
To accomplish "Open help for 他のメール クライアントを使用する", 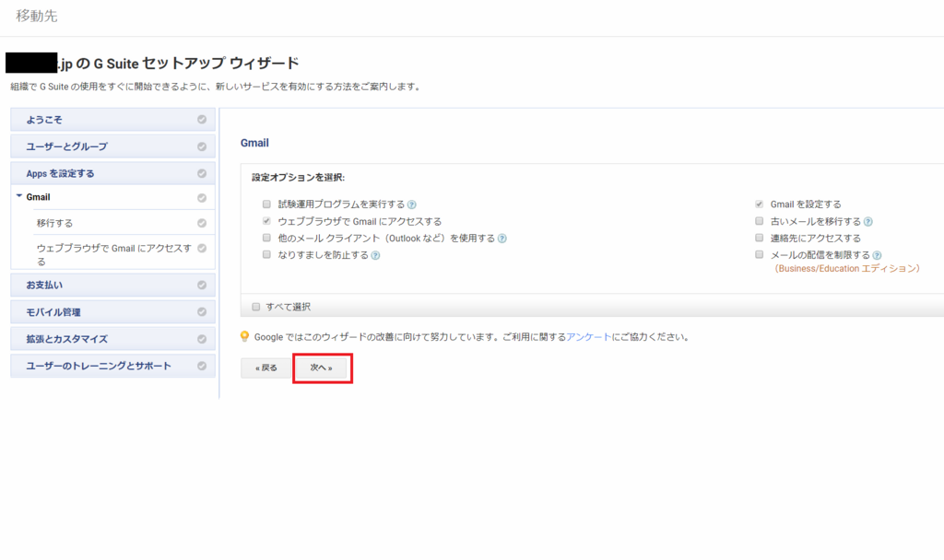I will tap(502, 238).
